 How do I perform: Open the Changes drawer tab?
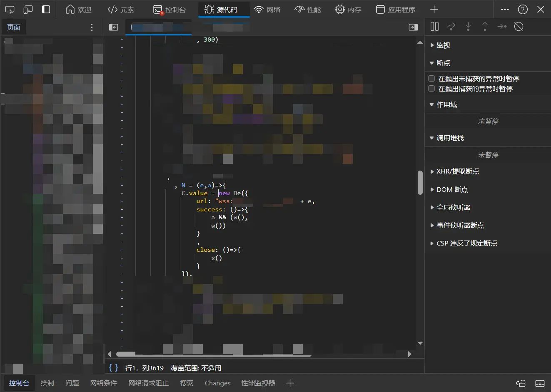[x=217, y=383]
